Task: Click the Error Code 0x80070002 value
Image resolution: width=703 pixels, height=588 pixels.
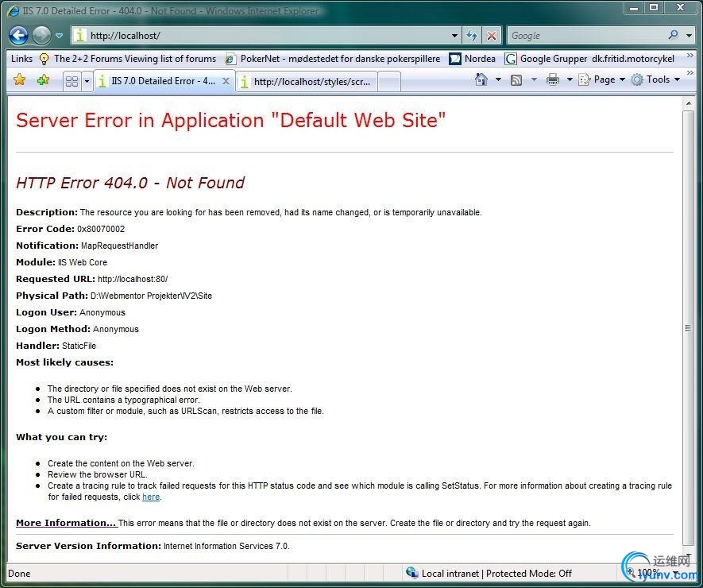Action: coord(101,229)
